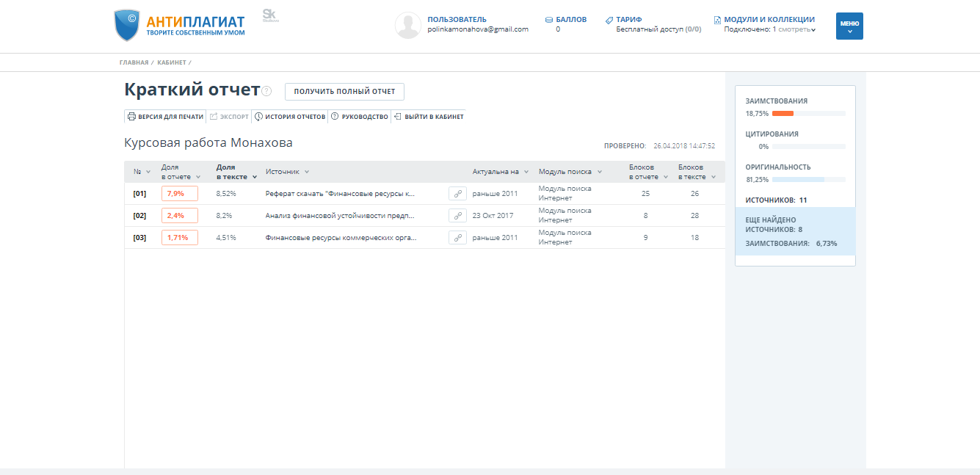Screen dimensions: 980x475
Task: Sort by Модуль поиска column
Action: 570,172
